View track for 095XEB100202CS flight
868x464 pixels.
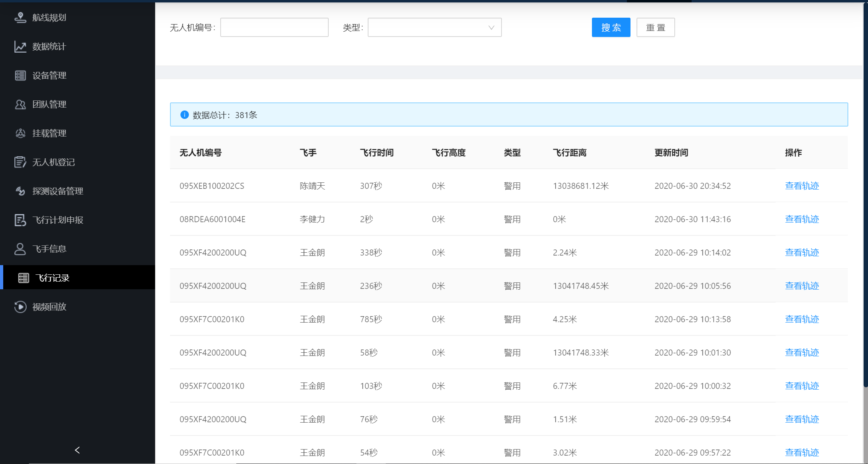click(x=802, y=186)
